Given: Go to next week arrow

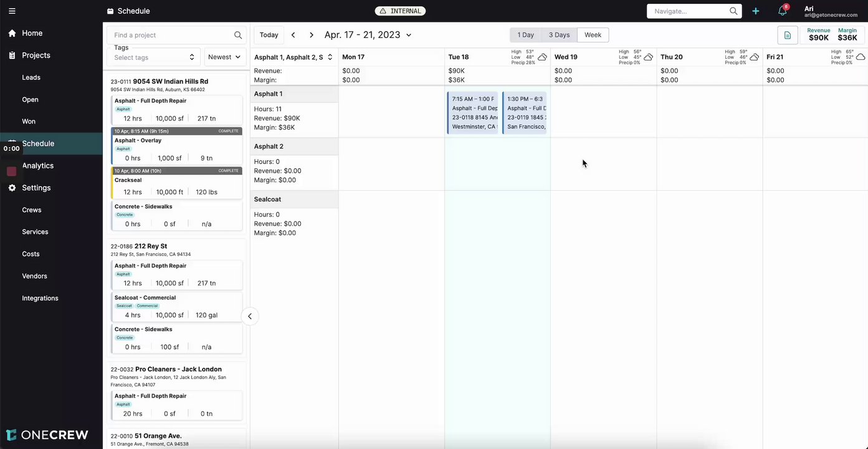Looking at the screenshot, I should [x=312, y=35].
